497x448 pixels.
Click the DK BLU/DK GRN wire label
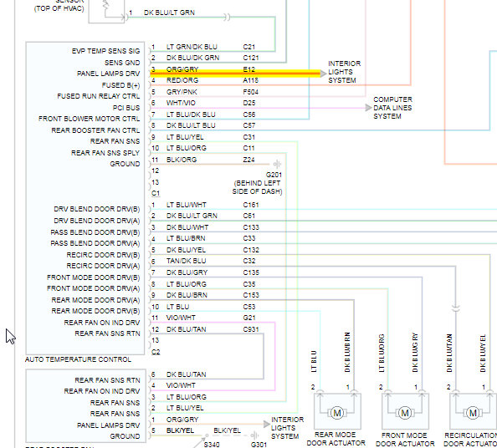click(x=192, y=58)
